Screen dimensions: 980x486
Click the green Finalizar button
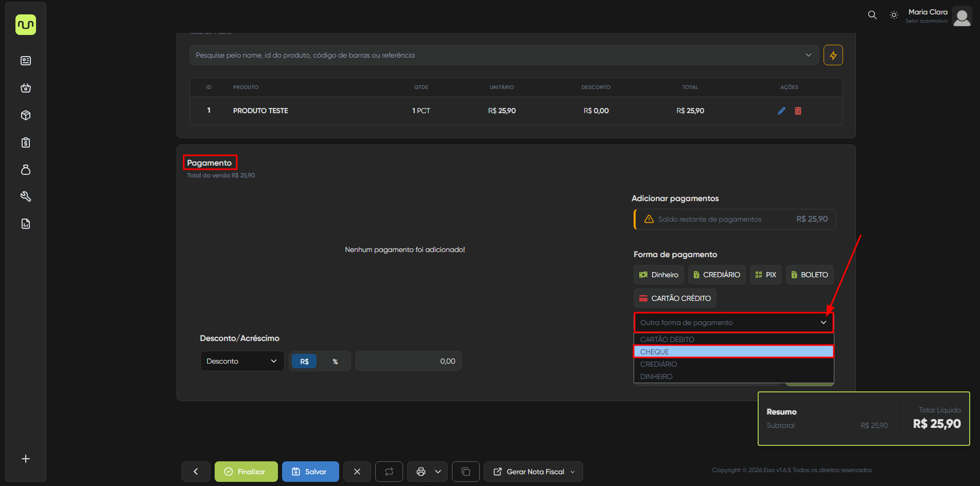pyautogui.click(x=246, y=472)
